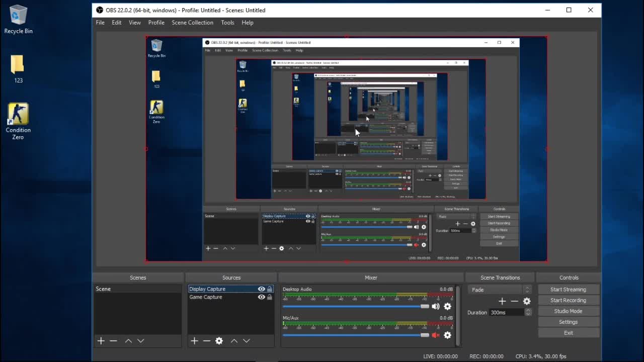
Task: Adjust Mic/Aux volume slider
Action: click(356, 335)
